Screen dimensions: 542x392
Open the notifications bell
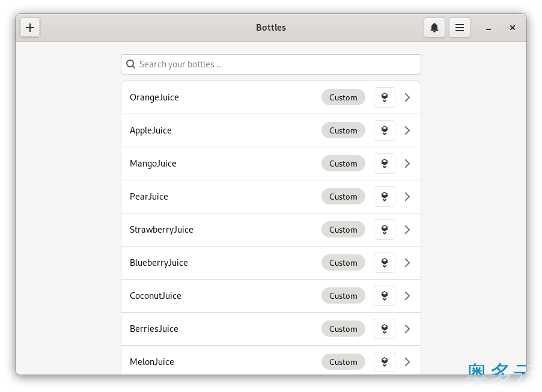click(x=434, y=28)
